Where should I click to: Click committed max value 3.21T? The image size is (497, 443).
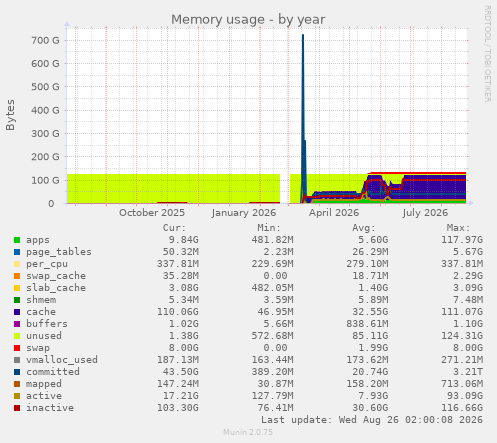(x=468, y=372)
